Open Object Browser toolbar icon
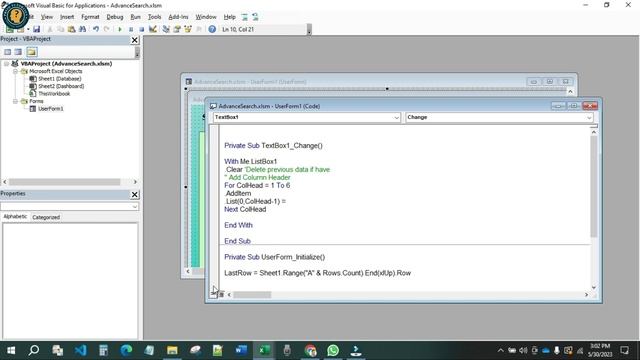Image resolution: width=640 pixels, height=360 pixels. coord(188,29)
